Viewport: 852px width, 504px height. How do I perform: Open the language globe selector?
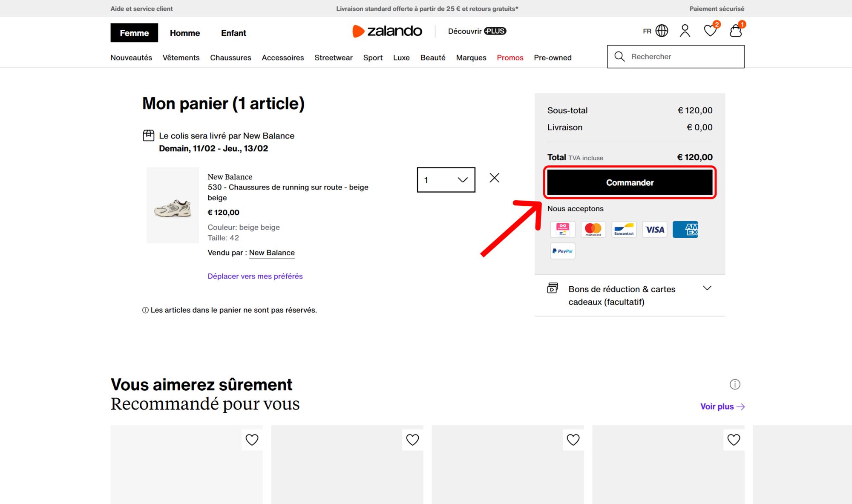point(662,31)
